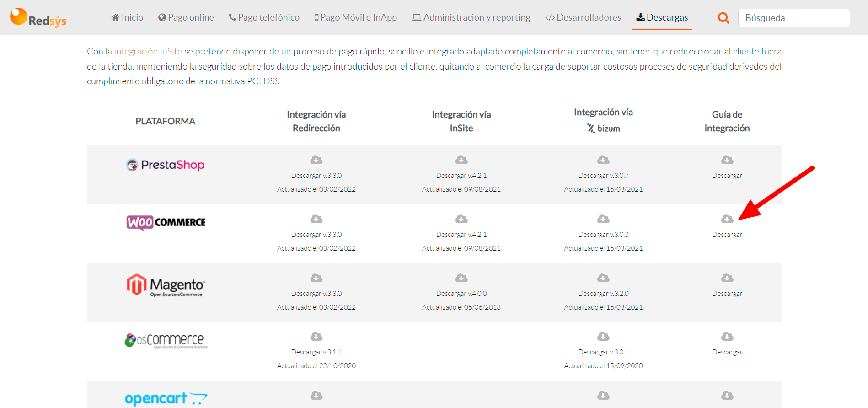Click PrestaShop 'Actualizado el 09/08/2021' text
Image resolution: width=868 pixels, height=408 pixels.
tap(461, 189)
